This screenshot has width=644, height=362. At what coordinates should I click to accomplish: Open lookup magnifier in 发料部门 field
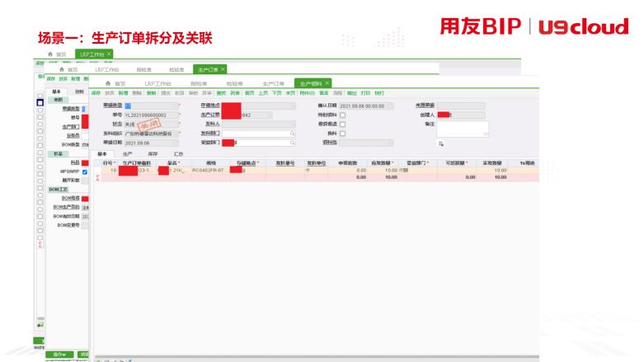click(293, 134)
